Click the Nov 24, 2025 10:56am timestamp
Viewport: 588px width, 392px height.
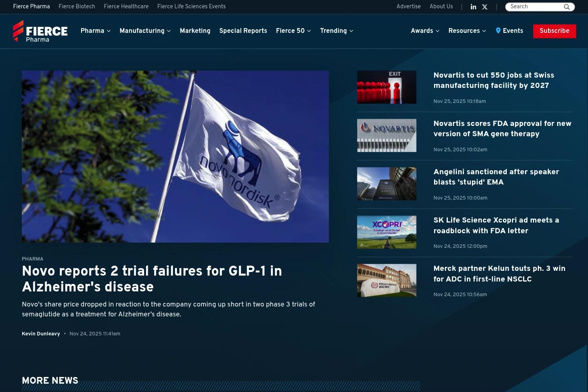(x=460, y=295)
